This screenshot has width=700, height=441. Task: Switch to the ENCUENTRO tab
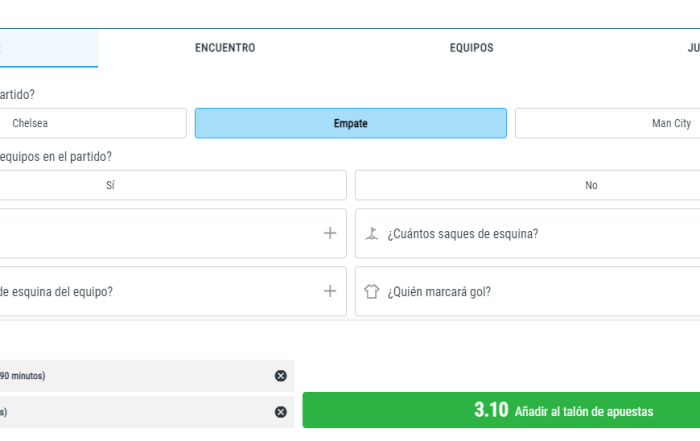click(225, 48)
